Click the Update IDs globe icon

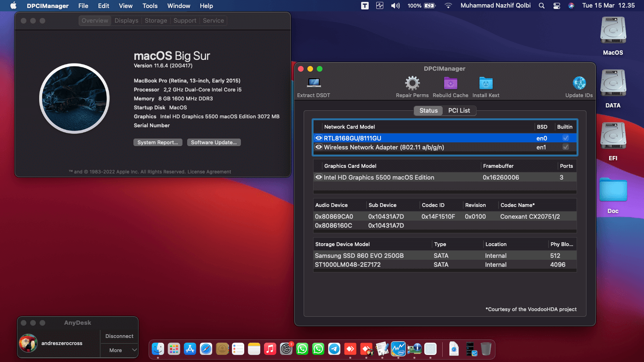click(578, 82)
